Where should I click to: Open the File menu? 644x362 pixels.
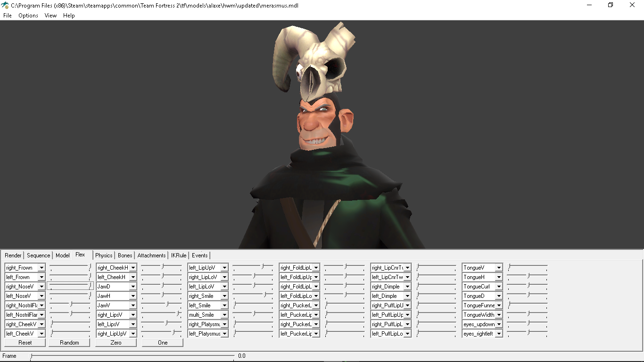tap(8, 16)
